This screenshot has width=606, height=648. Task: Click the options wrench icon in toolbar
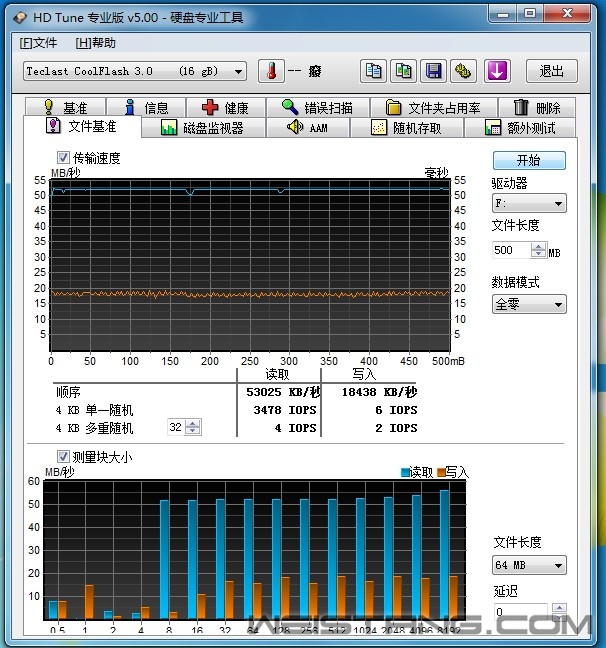click(463, 71)
